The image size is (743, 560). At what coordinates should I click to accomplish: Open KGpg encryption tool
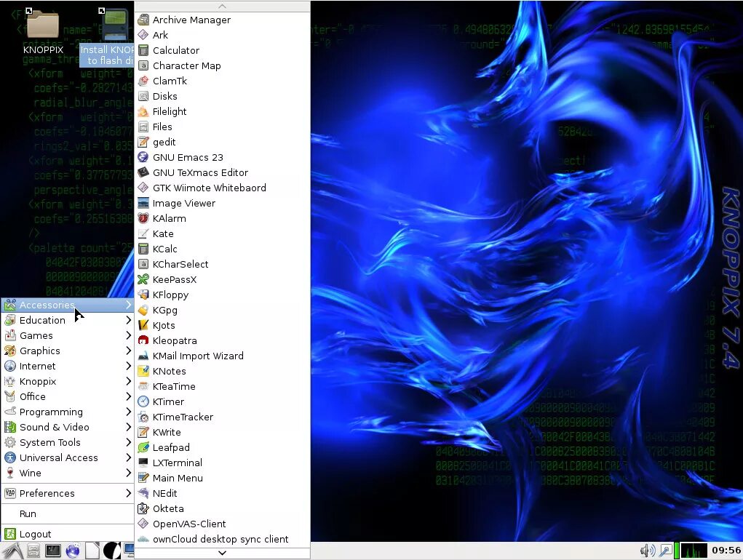pyautogui.click(x=222, y=310)
